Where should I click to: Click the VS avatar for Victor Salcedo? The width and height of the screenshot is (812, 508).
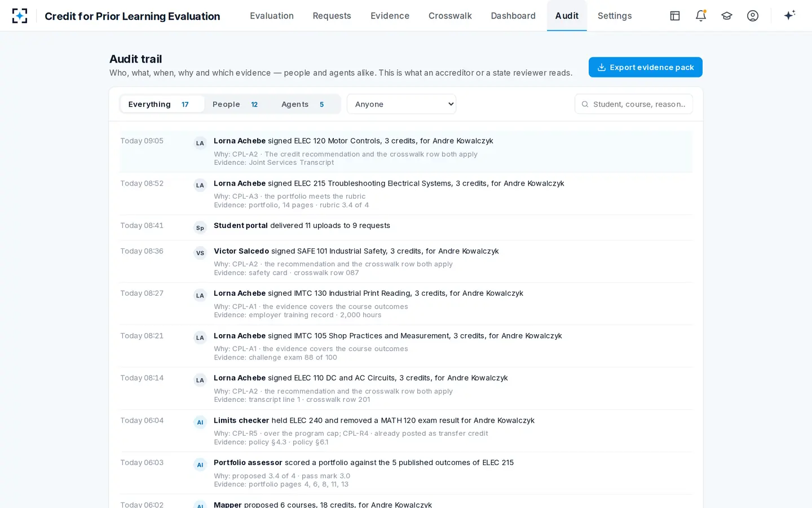[200, 253]
